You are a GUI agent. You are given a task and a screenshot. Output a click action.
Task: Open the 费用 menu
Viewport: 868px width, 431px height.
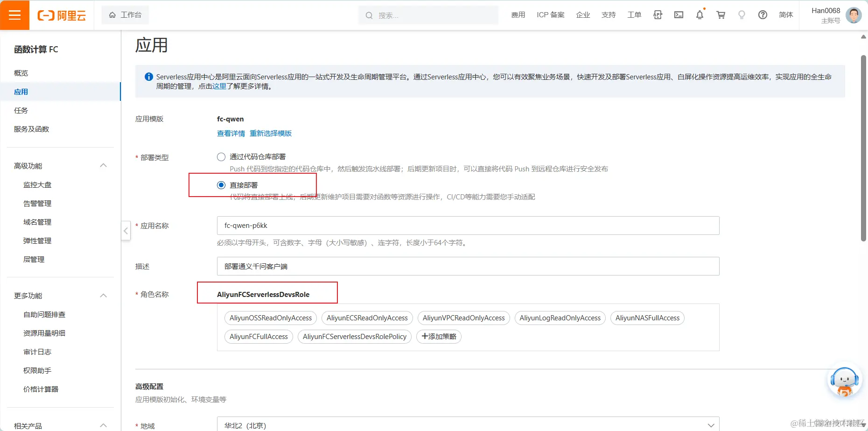click(x=518, y=15)
